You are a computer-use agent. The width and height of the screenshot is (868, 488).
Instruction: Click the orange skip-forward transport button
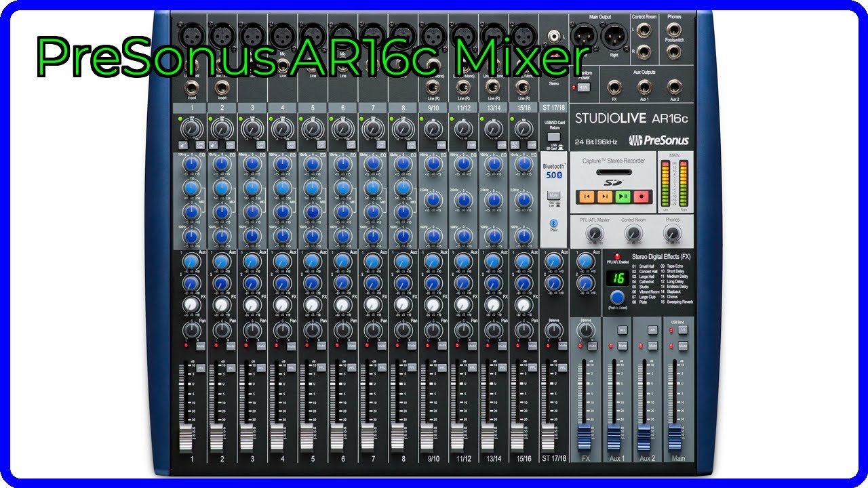[604, 197]
